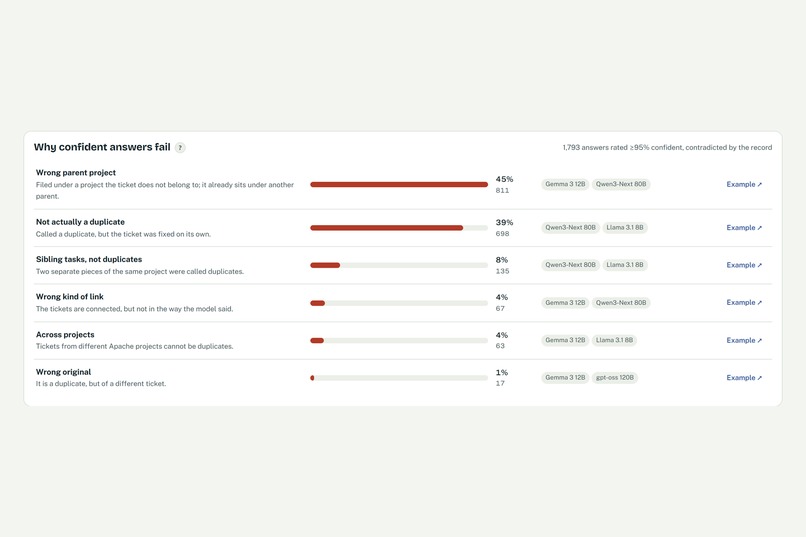Click the 45% value text
This screenshot has width=806, height=537.
pos(504,179)
